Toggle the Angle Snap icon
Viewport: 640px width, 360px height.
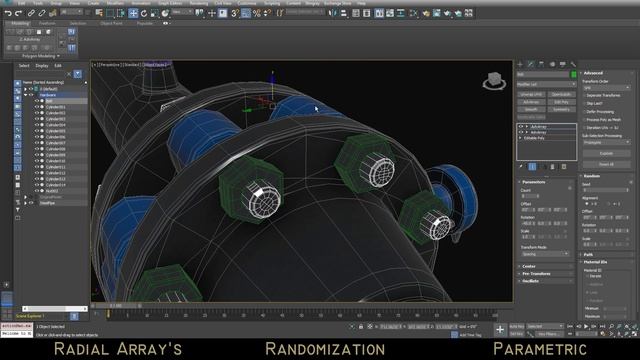(245, 13)
